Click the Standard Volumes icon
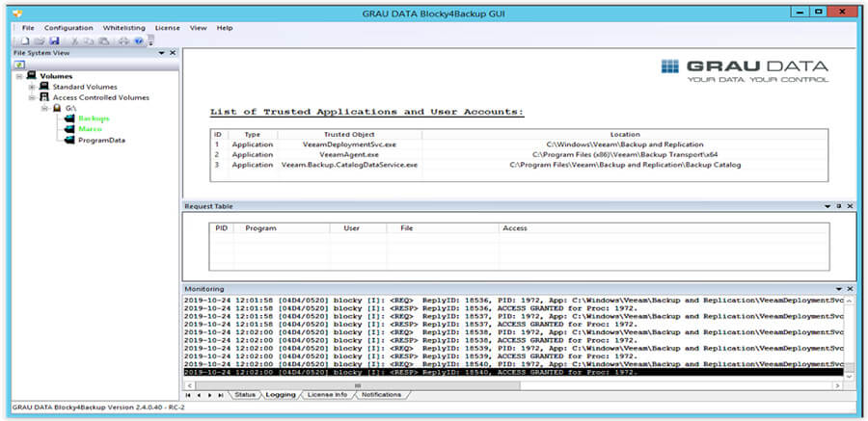 [x=43, y=87]
